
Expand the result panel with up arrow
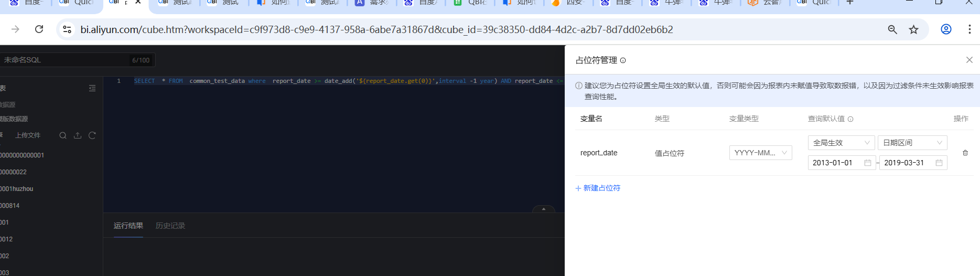click(544, 209)
